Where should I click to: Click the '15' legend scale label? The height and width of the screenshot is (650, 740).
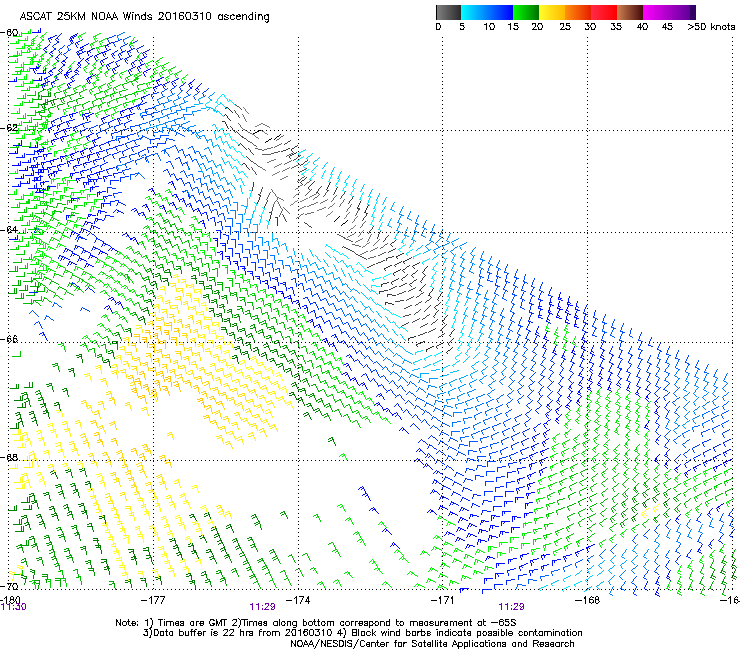513,27
